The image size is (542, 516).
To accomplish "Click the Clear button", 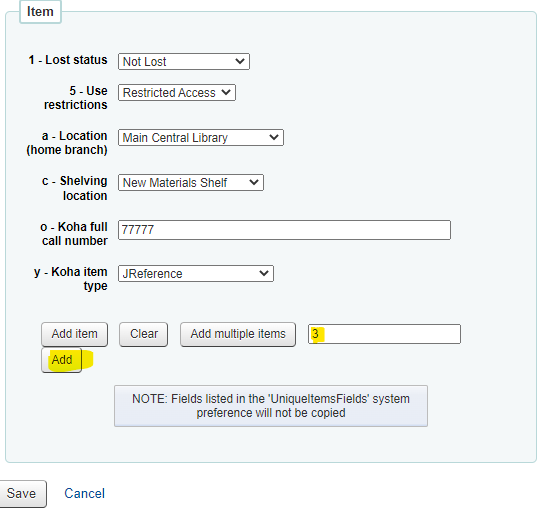I will click(144, 334).
